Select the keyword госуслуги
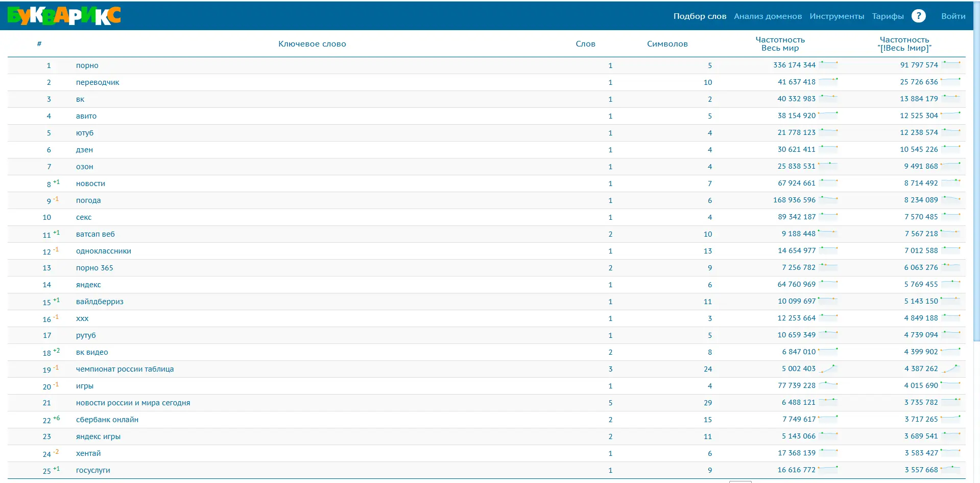Viewport: 980px width, 483px height. 93,470
